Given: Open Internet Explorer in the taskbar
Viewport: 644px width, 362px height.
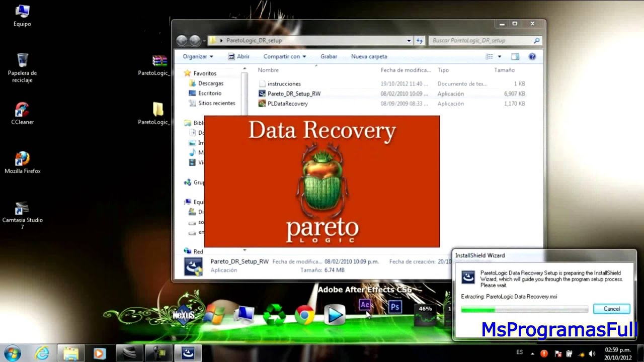Looking at the screenshot, I should coord(42,353).
